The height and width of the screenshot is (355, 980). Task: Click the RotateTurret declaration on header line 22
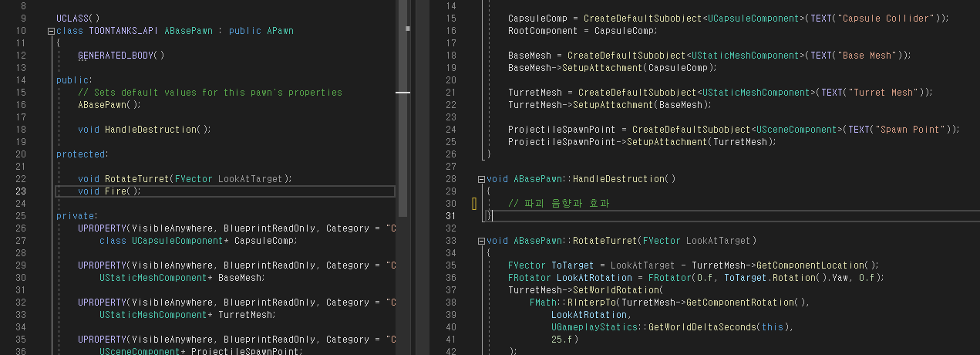tap(185, 179)
